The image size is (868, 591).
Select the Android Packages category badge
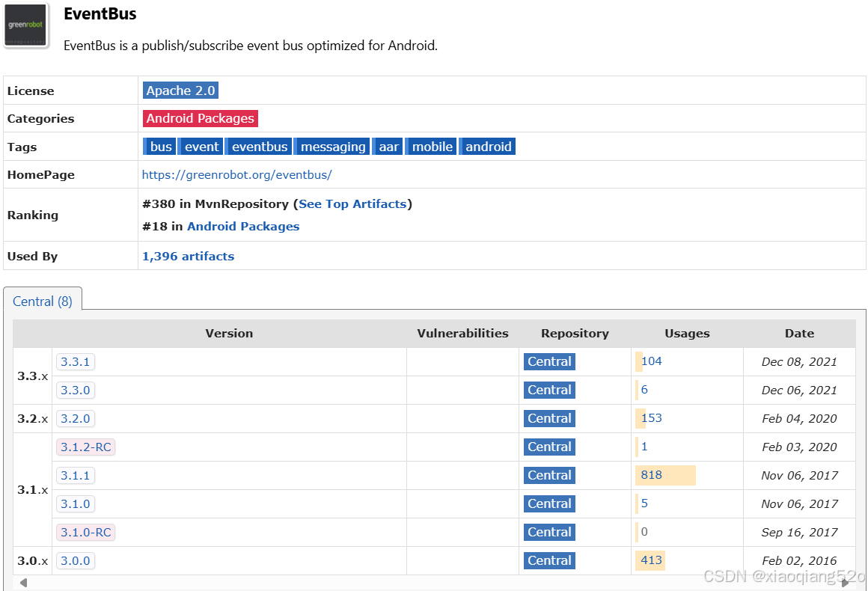200,118
